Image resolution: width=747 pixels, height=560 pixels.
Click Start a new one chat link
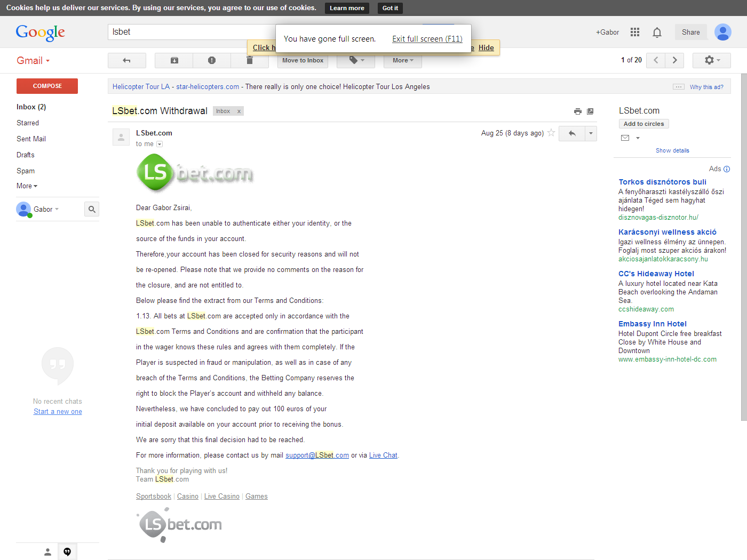pos(58,412)
